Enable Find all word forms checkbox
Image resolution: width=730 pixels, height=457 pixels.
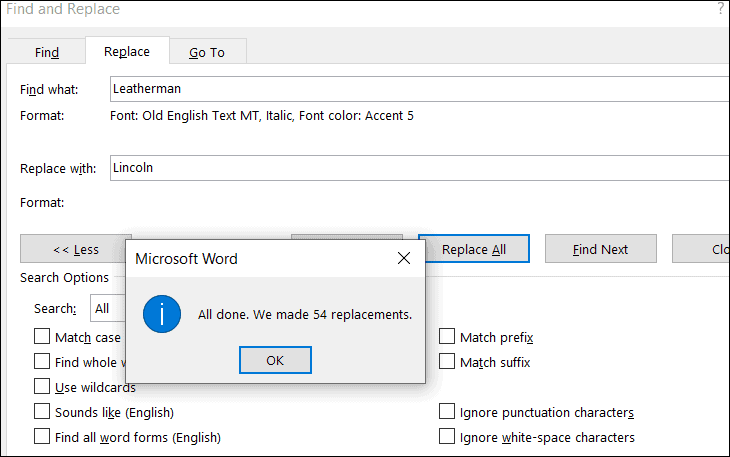(42, 437)
